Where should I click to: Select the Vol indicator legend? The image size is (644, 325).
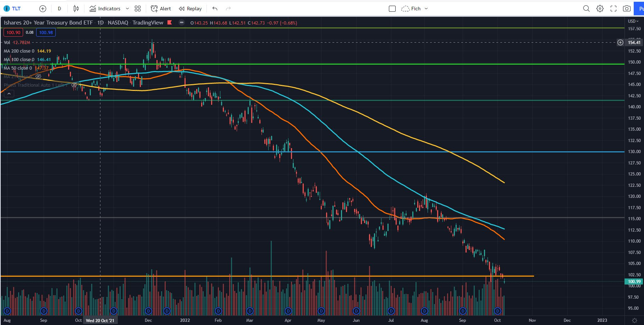point(17,42)
